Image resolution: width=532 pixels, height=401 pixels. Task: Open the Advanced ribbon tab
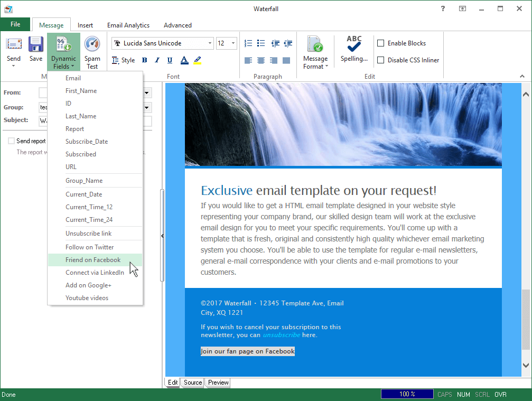178,25
